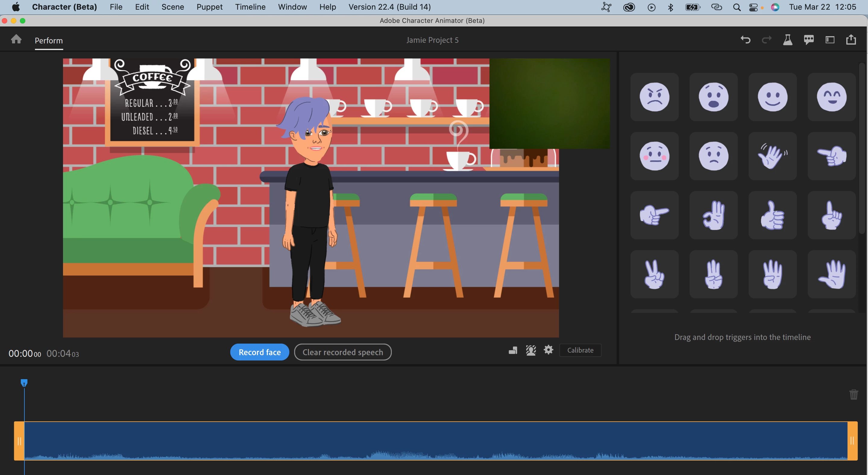The width and height of the screenshot is (868, 475).
Task: Select the angry face trigger
Action: [654, 97]
